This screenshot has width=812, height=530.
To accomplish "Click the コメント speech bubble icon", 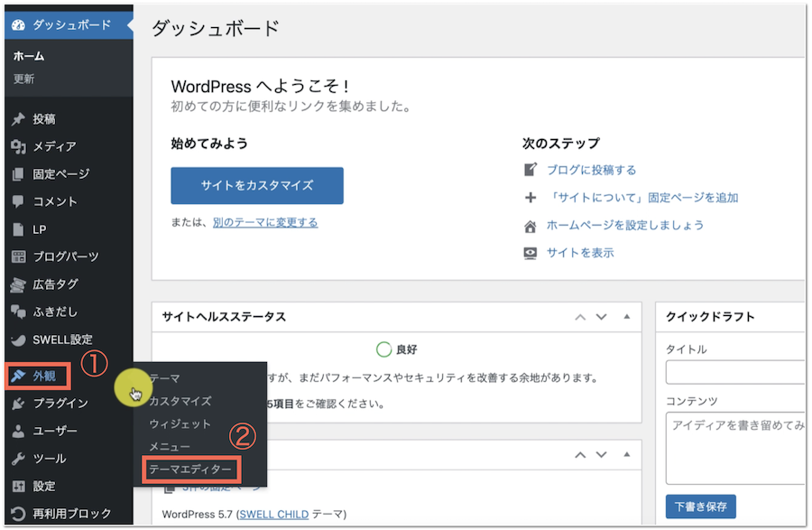I will point(18,201).
